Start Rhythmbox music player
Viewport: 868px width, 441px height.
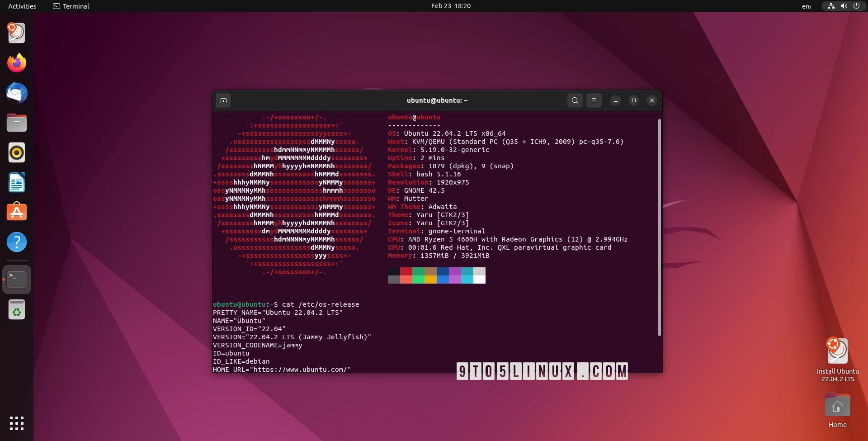(17, 152)
